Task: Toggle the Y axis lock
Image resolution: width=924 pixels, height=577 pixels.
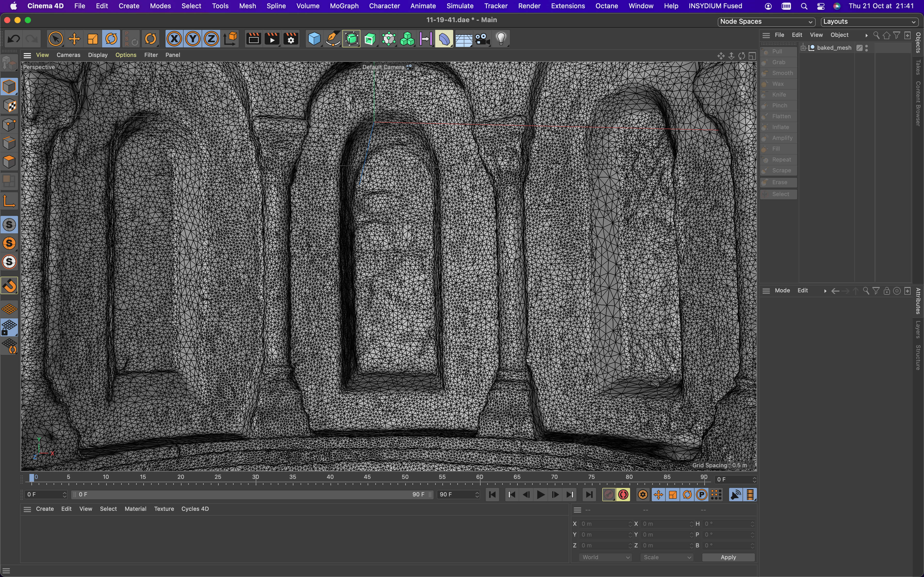Action: (193, 39)
